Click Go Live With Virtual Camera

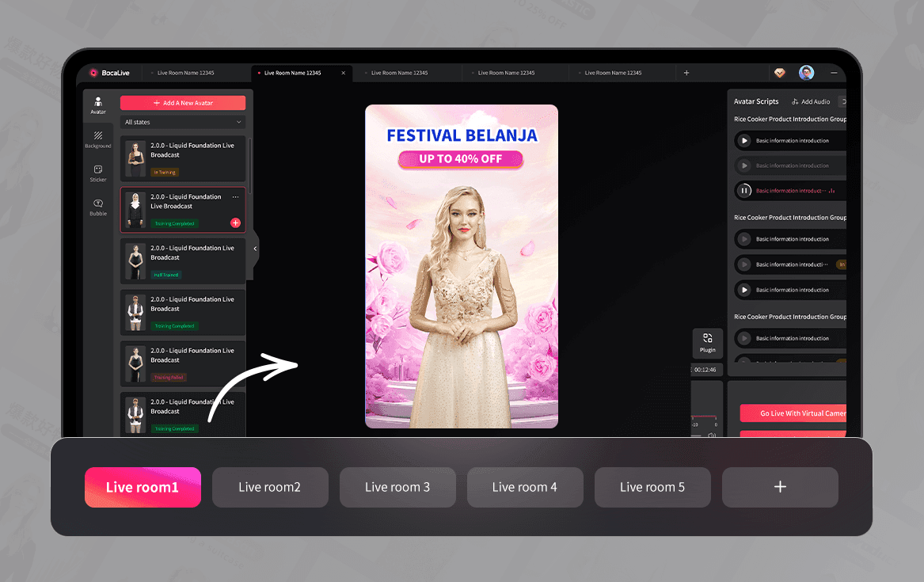[x=793, y=413]
